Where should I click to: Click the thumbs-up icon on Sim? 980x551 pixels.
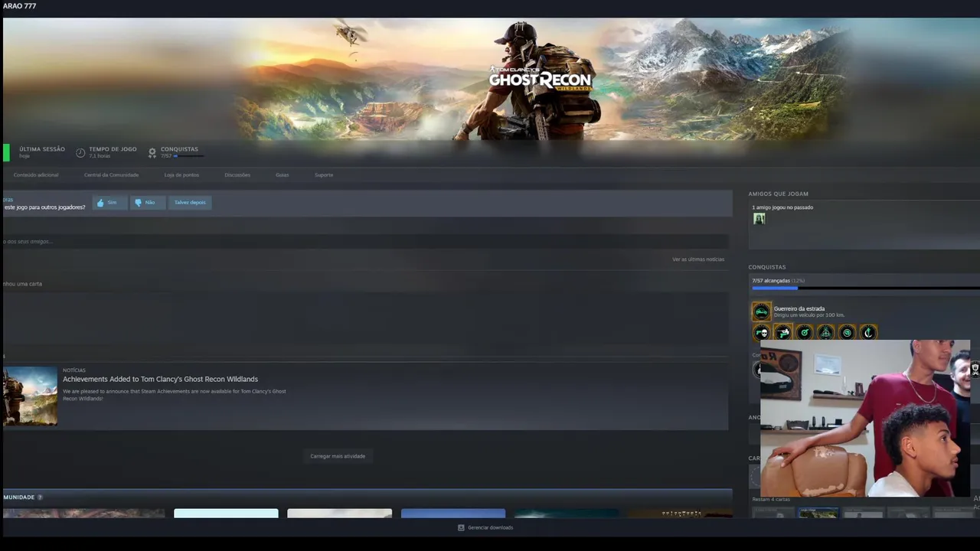tap(100, 203)
